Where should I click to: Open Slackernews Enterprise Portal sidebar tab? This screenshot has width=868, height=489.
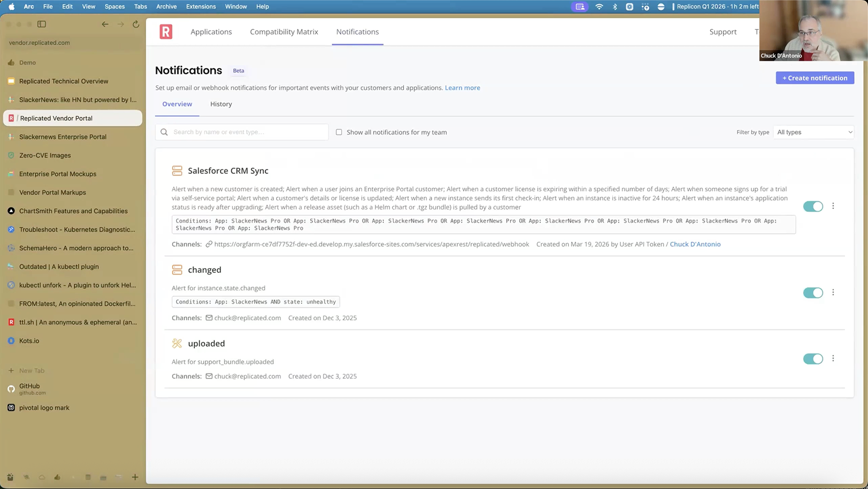(x=73, y=137)
